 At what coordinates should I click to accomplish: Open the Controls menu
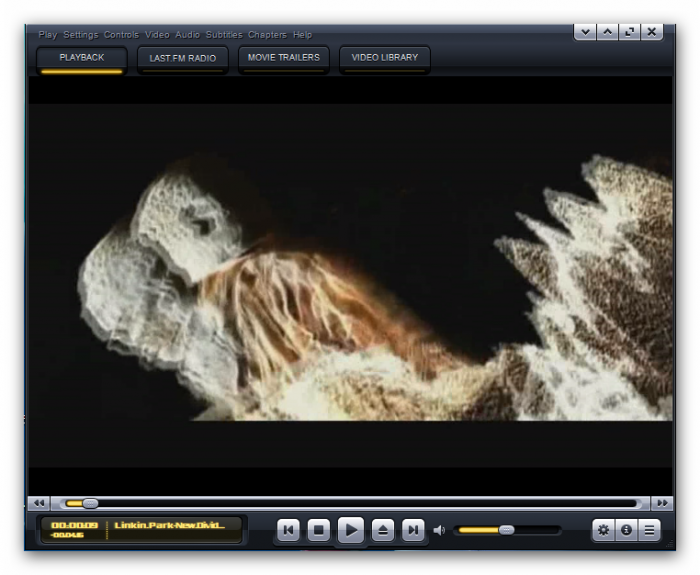click(x=121, y=35)
